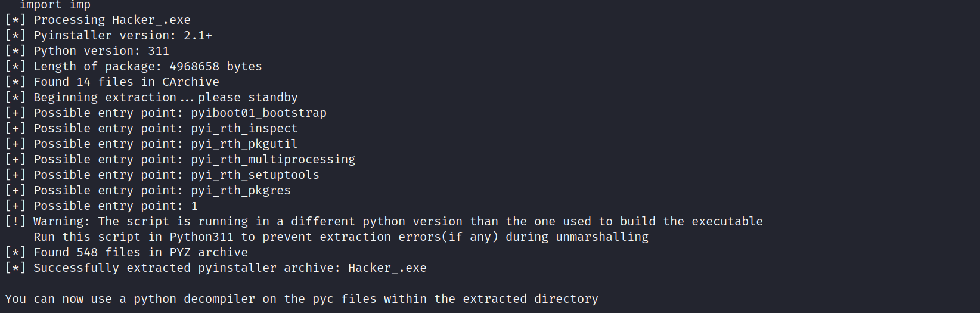Click "Beginning extraction...please standby" line
The width and height of the screenshot is (980, 313).
166,98
